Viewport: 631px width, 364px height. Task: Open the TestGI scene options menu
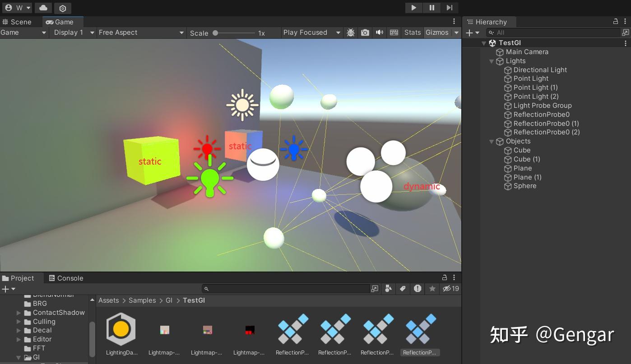[626, 43]
